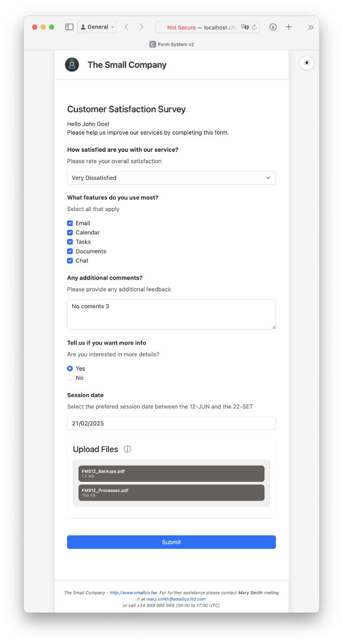The width and height of the screenshot is (343, 644).
Task: Open the General profile dropdown
Action: point(97,27)
